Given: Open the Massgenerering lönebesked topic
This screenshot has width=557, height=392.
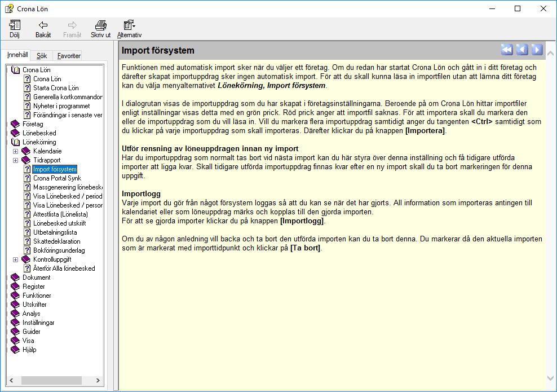Looking at the screenshot, I should click(68, 187).
